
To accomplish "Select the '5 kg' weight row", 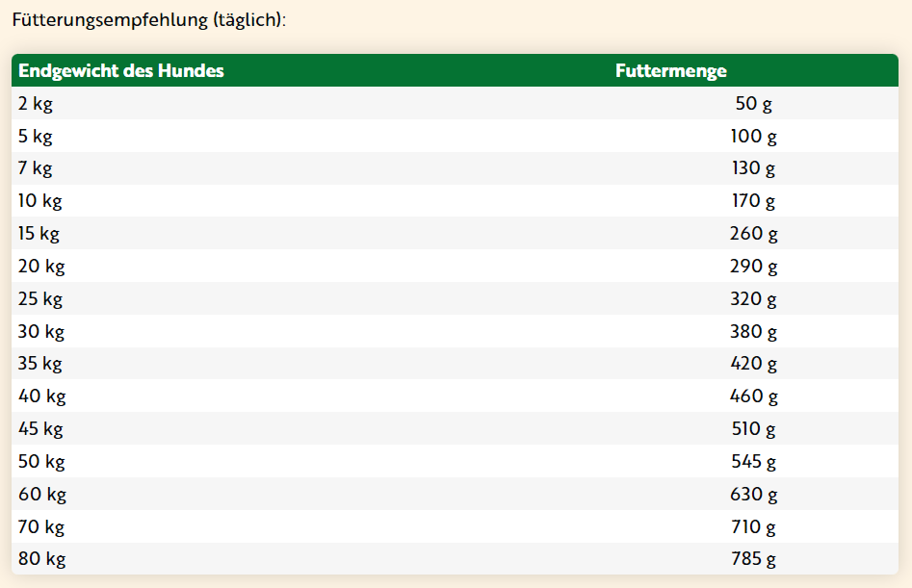I will 35,137.
